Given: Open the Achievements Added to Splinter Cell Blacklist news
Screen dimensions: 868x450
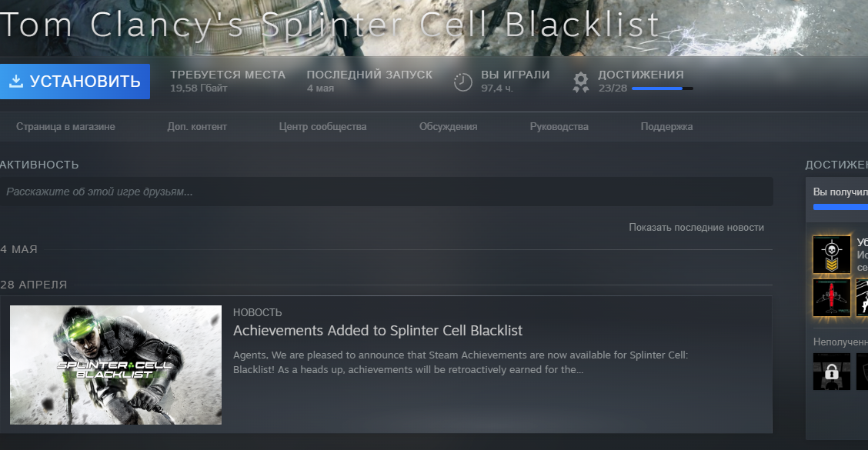Looking at the screenshot, I should (x=378, y=331).
